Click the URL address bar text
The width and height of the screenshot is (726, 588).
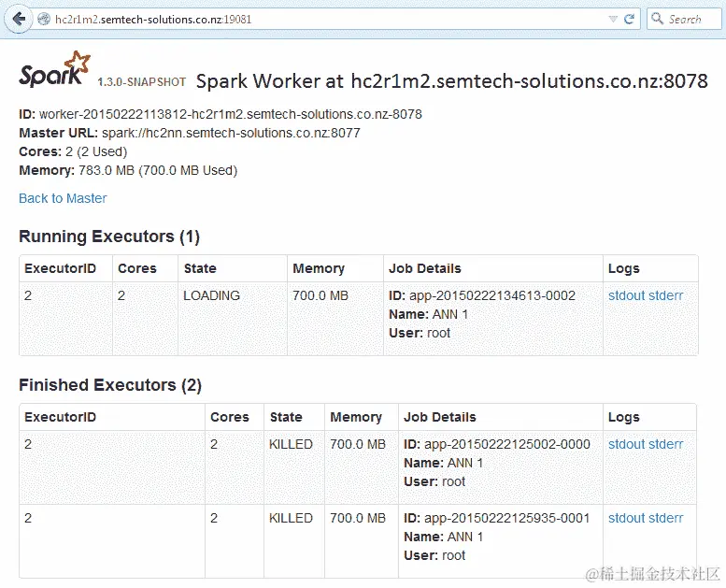153,20
